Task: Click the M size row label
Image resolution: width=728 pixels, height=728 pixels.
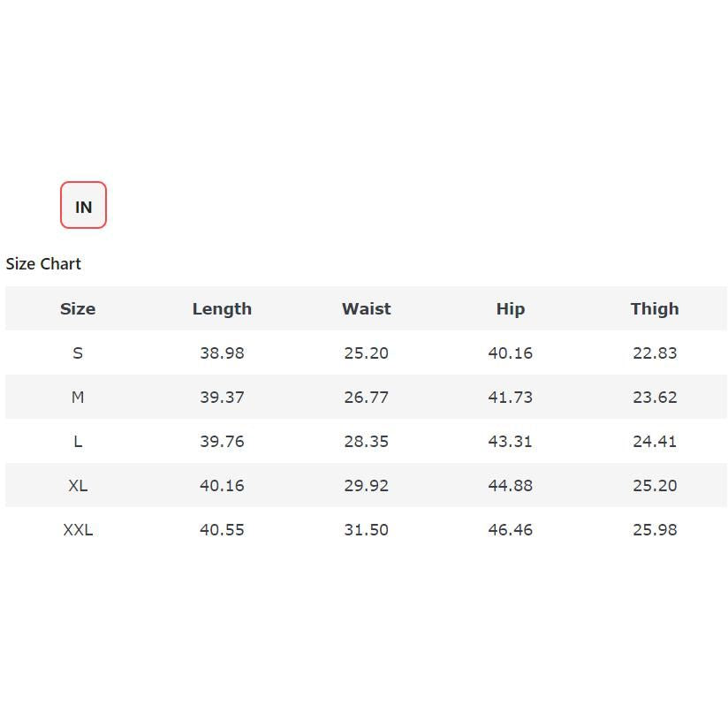Action: [78, 398]
